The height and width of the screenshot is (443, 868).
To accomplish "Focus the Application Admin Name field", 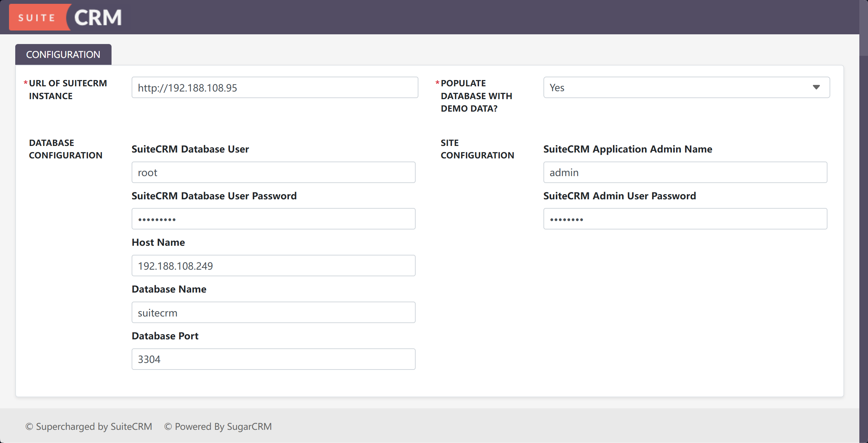I will point(685,172).
